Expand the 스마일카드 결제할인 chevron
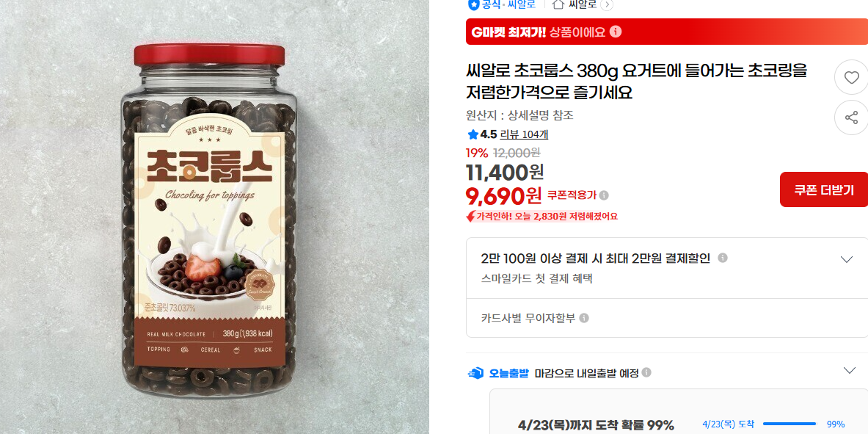Viewport: 868px width, 434px height. point(847,258)
